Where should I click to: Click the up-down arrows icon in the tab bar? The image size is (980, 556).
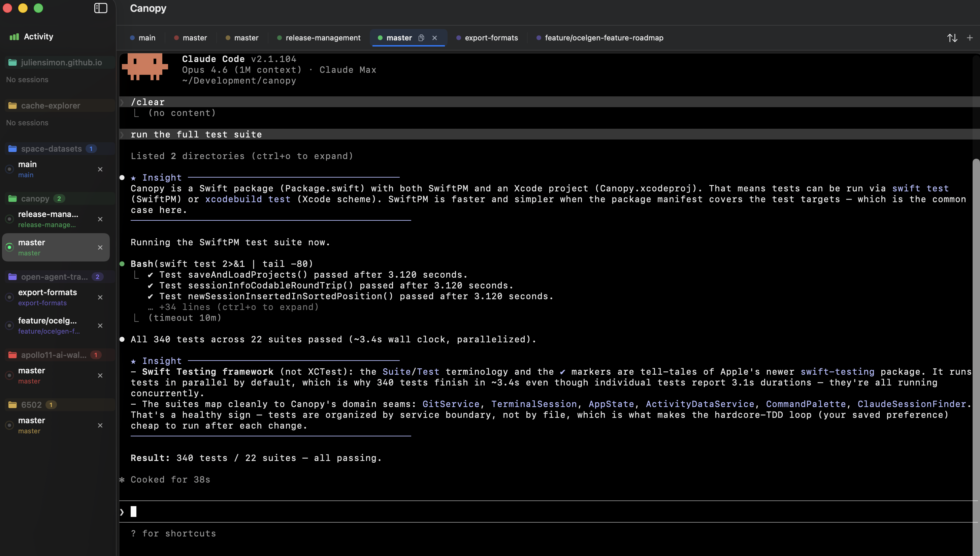point(952,38)
